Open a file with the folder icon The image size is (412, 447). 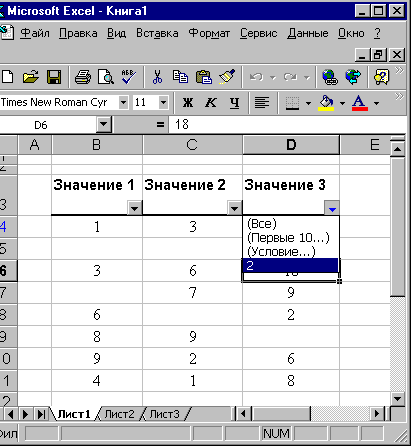click(31, 77)
